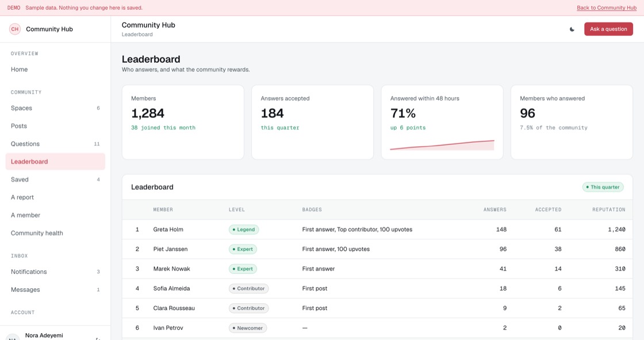Open Community health page
644x340 pixels.
pos(55,233)
